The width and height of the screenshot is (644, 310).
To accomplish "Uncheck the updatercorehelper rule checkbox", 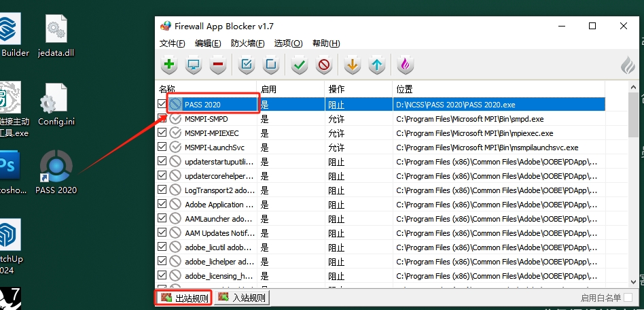I will (x=162, y=175).
